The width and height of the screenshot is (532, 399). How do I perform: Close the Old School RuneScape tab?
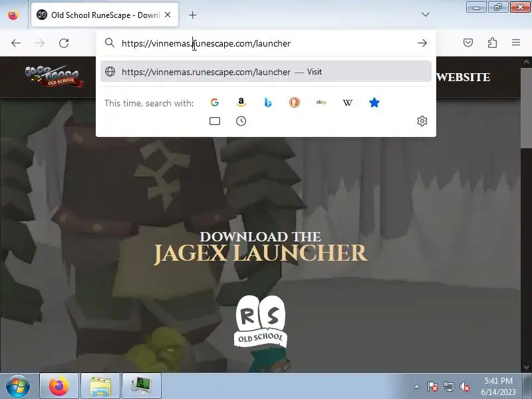click(168, 15)
